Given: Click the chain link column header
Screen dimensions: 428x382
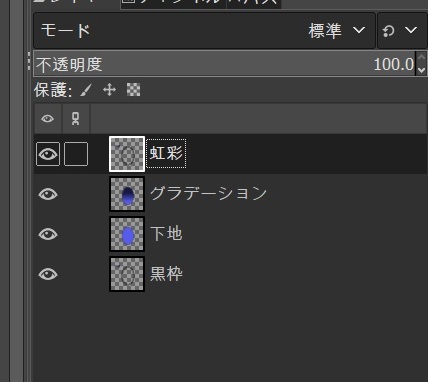Looking at the screenshot, I should click(x=76, y=119).
